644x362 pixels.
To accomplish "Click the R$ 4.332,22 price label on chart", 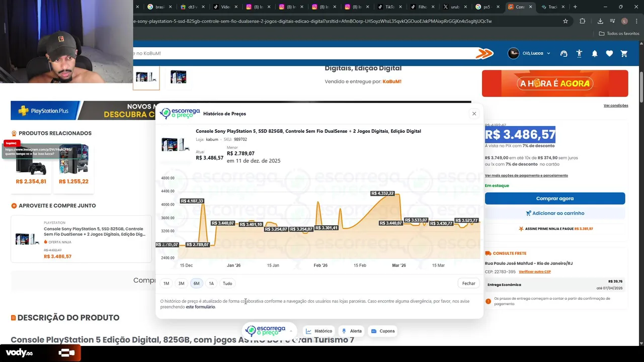I will coord(382,194).
